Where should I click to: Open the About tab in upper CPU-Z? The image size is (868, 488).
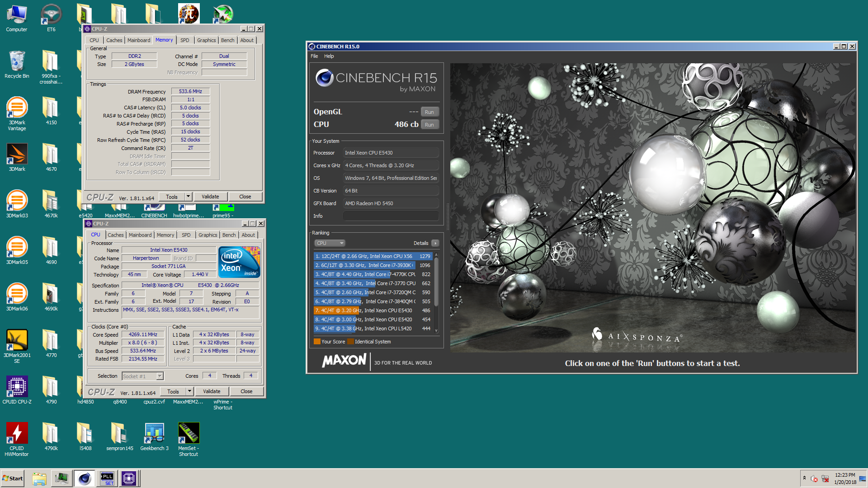(247, 40)
